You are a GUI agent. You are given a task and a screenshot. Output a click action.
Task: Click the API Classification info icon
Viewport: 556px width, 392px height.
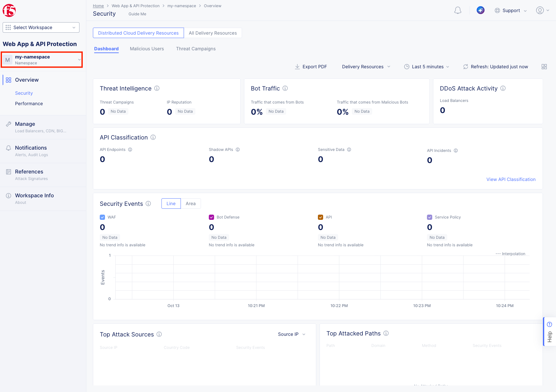pos(153,137)
